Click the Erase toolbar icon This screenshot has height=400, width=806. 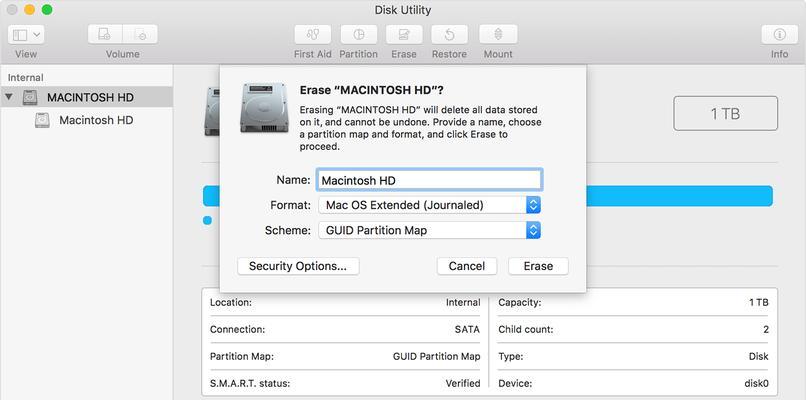404,34
